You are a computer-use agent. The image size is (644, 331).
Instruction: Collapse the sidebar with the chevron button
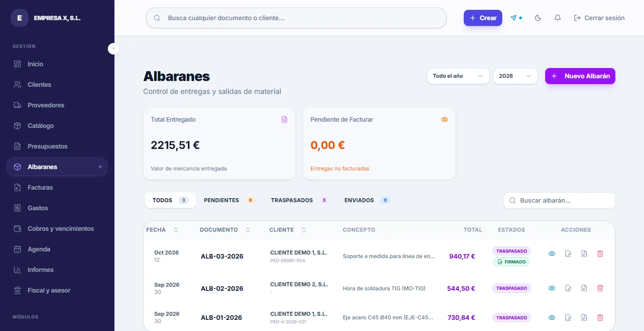[114, 49]
